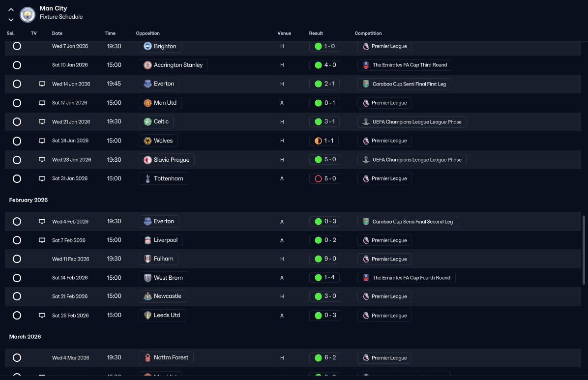Viewport: 588px width, 380px height.
Task: Click the Man City club badge
Action: tap(28, 15)
